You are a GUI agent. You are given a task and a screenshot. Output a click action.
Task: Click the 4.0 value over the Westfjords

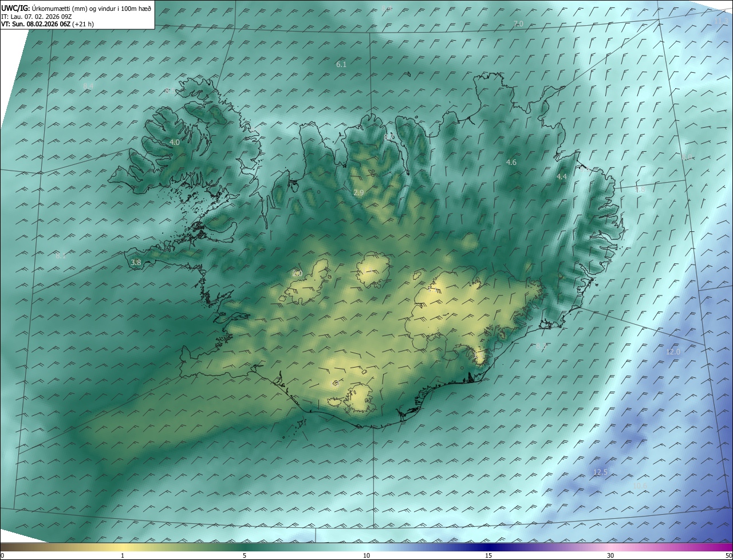click(x=175, y=142)
